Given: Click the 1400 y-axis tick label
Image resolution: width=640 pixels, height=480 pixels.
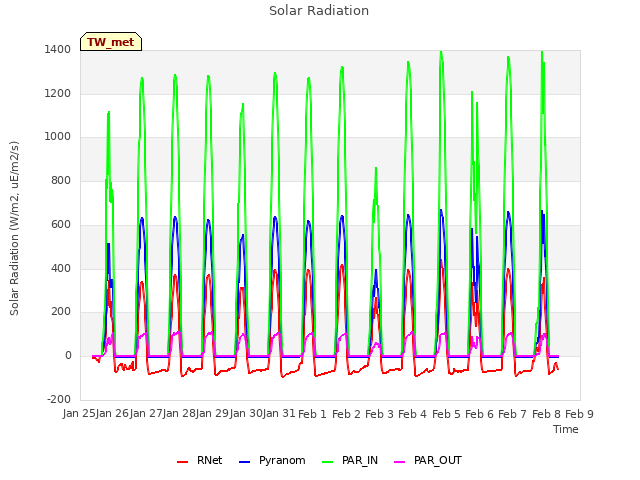Looking at the screenshot, I should tap(58, 49).
